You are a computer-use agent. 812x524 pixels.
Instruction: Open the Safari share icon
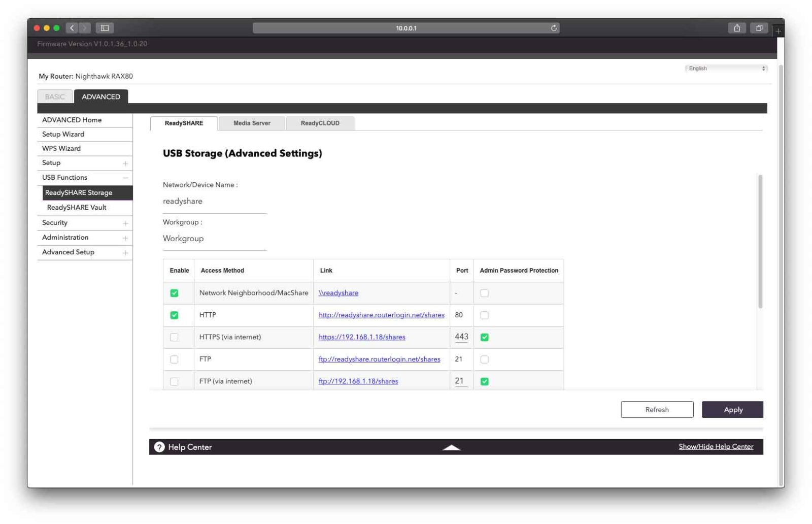(737, 28)
